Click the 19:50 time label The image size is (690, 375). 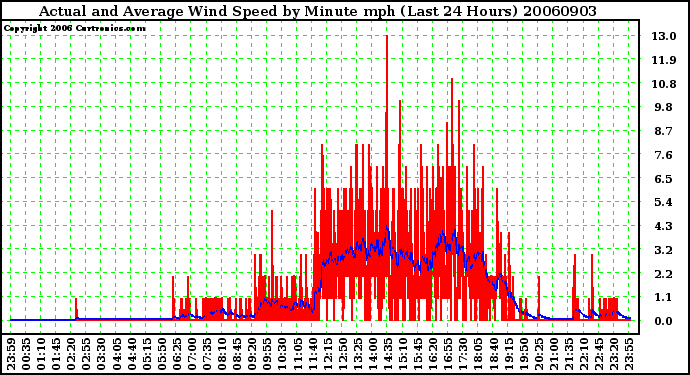pos(524,354)
